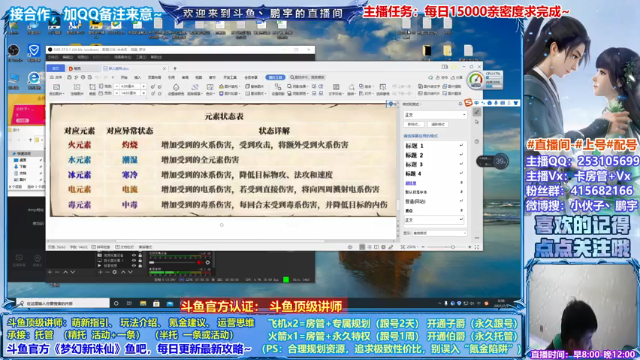Expand the Picture Fill (图片填充) dropdown
The width and height of the screenshot is (640, 360).
[230, 87]
